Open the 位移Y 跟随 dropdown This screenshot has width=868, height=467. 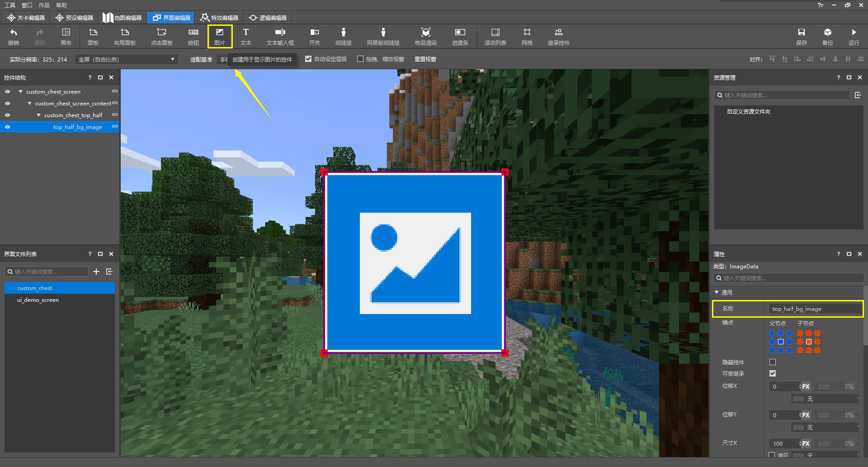(825, 427)
